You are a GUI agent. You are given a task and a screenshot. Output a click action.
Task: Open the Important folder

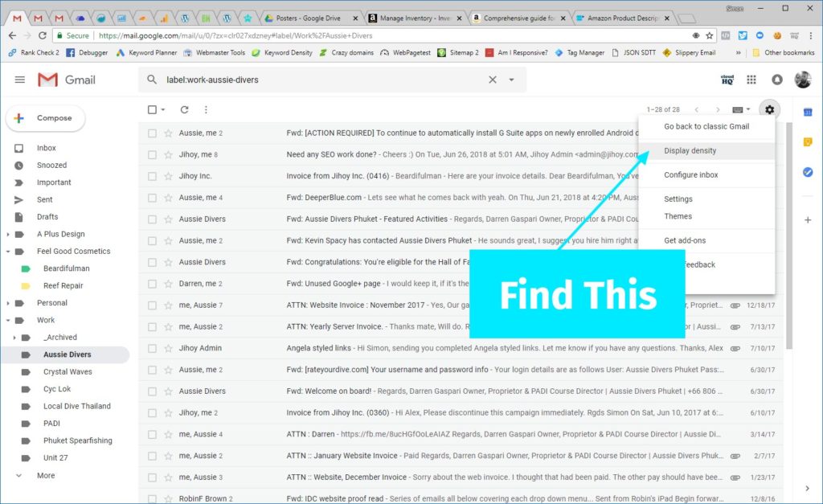pos(54,182)
